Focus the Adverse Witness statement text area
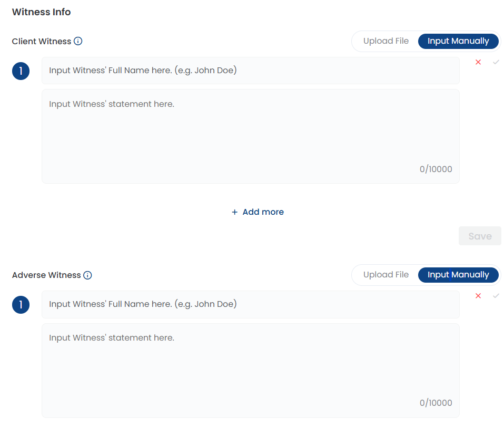The image size is (504, 429). (250, 371)
